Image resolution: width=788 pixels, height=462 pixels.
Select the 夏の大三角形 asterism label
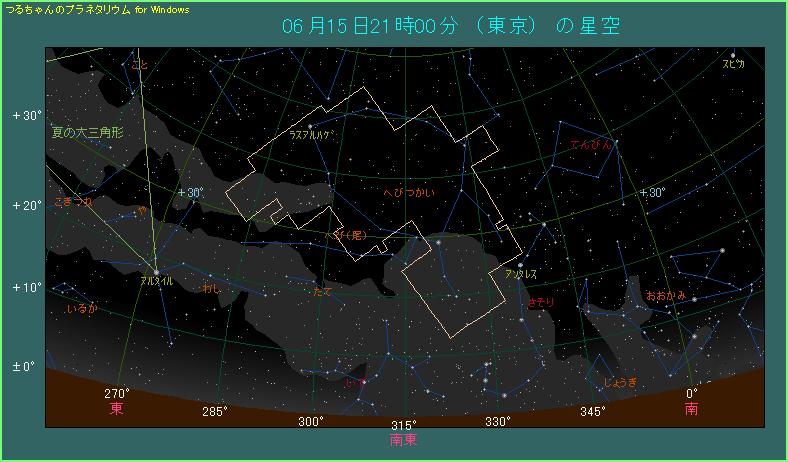pos(87,131)
